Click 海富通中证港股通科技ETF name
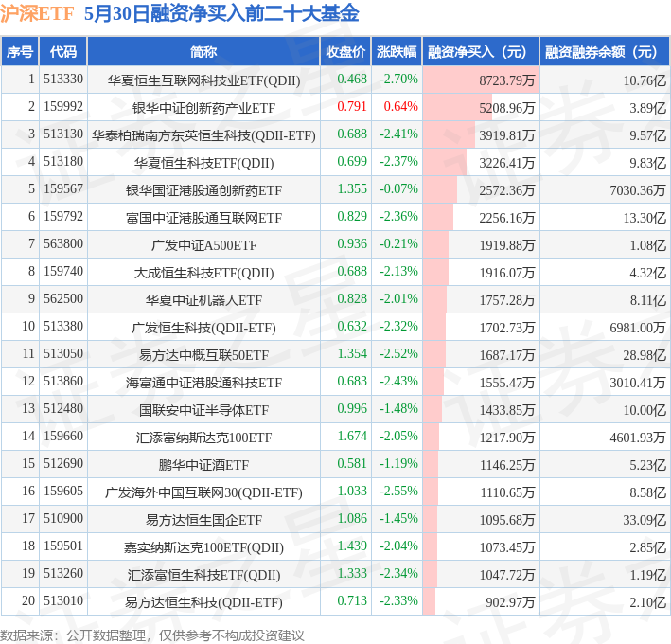The image size is (671, 644). [203, 383]
